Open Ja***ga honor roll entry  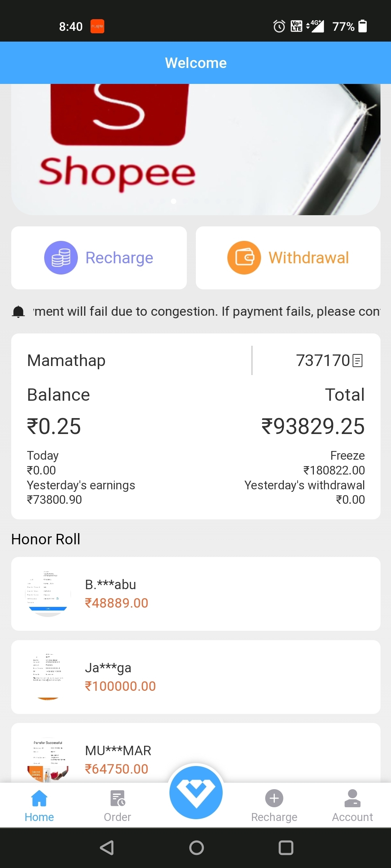(195, 677)
